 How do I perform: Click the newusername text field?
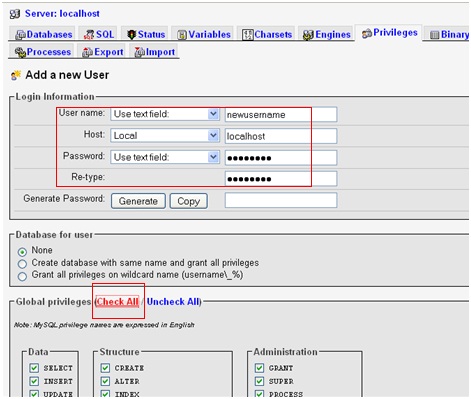[x=281, y=115]
